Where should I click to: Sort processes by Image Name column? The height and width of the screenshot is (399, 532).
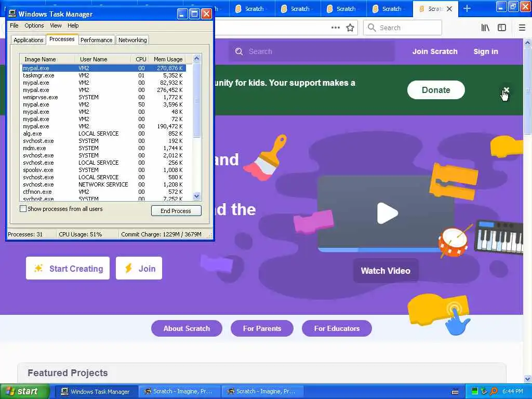coord(47,59)
